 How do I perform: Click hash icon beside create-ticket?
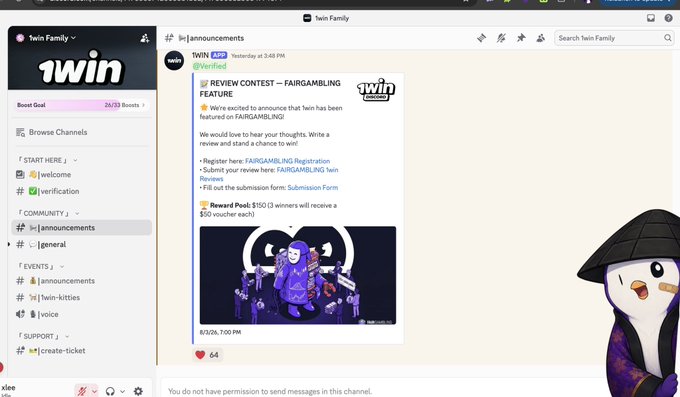click(20, 351)
